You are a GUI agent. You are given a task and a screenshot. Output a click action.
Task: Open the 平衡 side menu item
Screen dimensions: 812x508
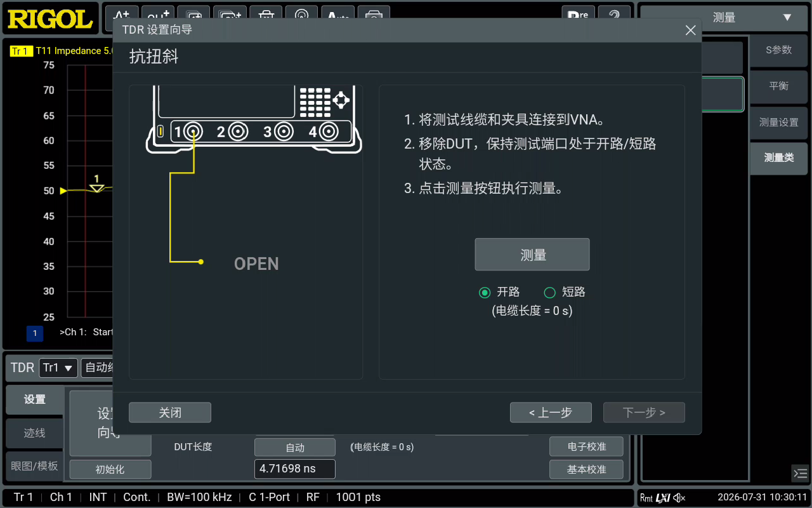779,86
